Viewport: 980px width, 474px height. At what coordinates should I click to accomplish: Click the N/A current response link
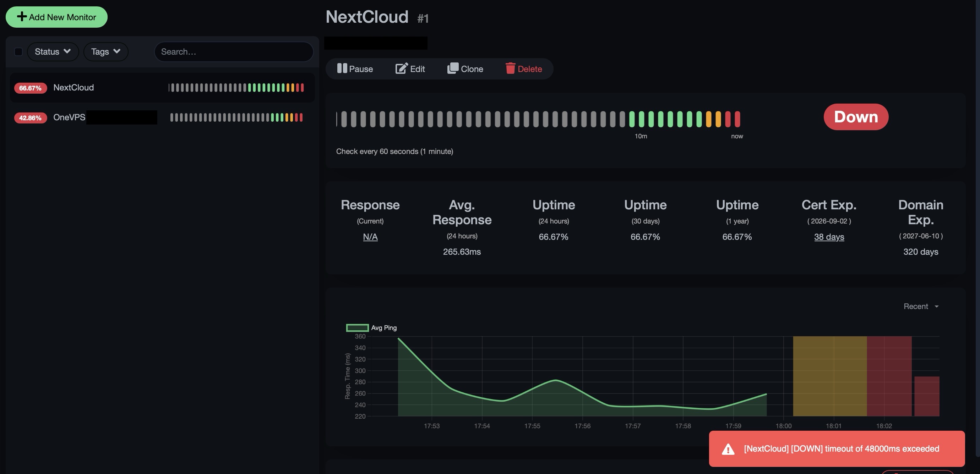[x=370, y=237]
